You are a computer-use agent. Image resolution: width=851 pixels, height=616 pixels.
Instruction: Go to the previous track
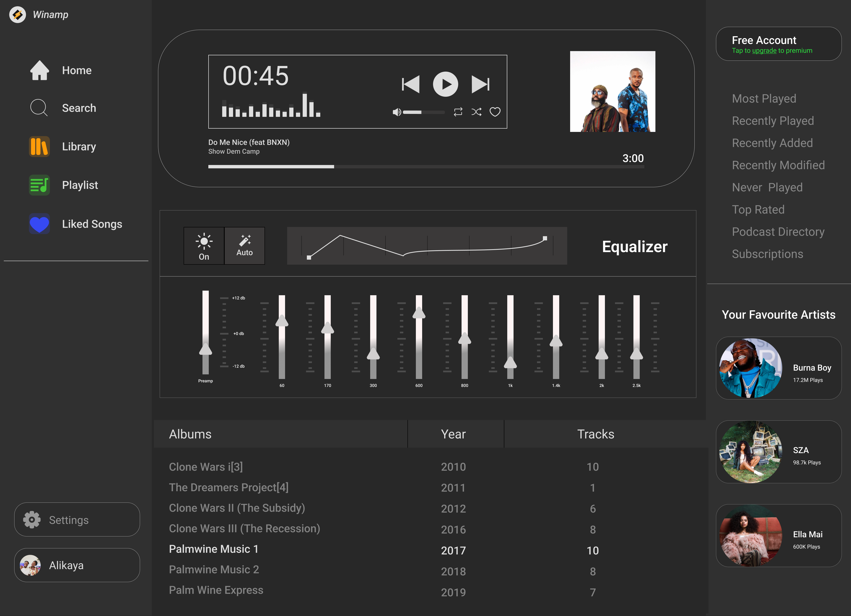click(410, 84)
